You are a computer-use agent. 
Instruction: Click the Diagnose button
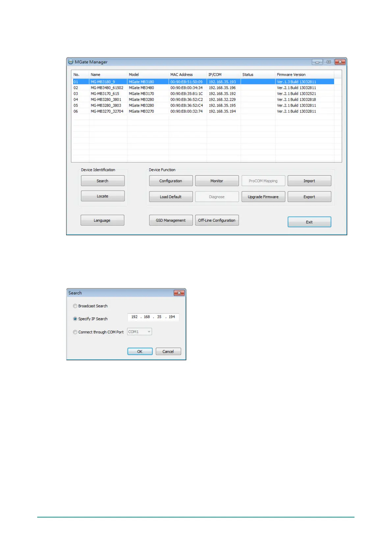point(217,197)
